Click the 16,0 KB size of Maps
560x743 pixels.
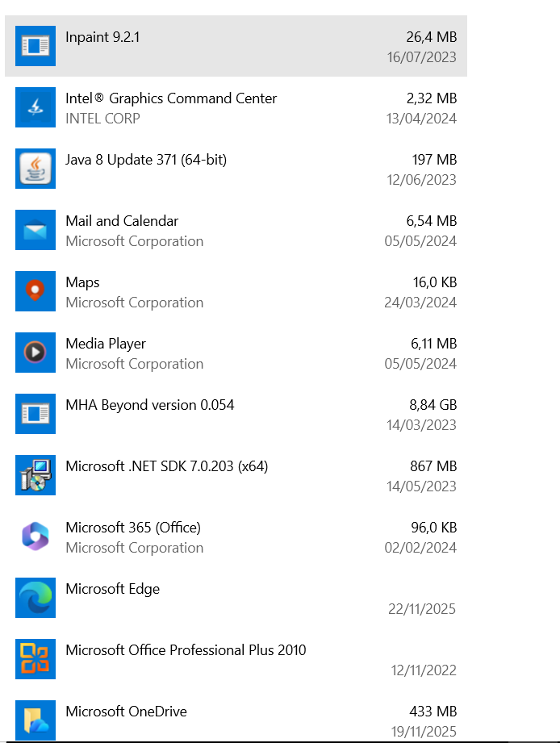[x=435, y=282]
